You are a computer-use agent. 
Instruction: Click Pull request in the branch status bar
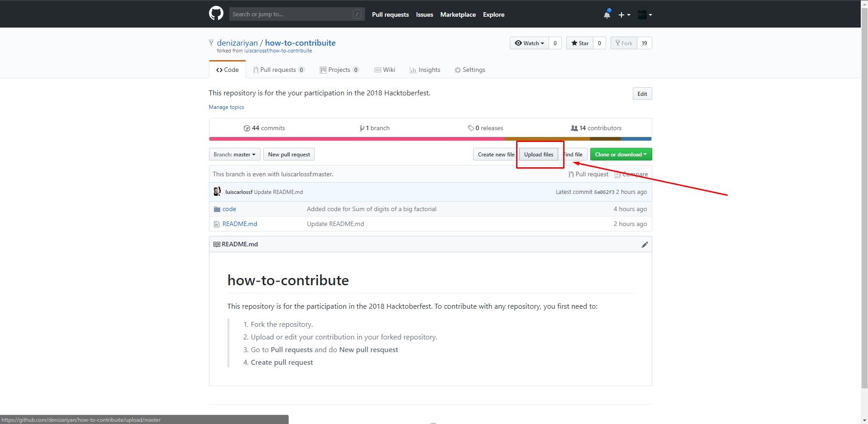tap(588, 174)
